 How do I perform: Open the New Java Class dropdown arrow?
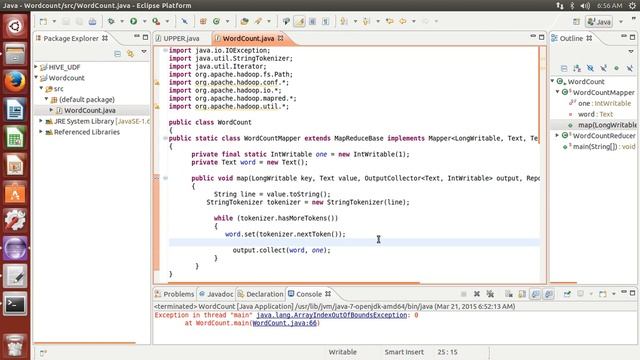click(x=227, y=21)
